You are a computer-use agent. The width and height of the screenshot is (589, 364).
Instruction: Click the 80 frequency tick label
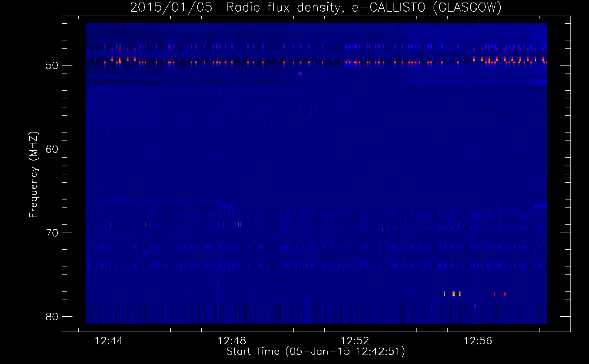click(52, 317)
